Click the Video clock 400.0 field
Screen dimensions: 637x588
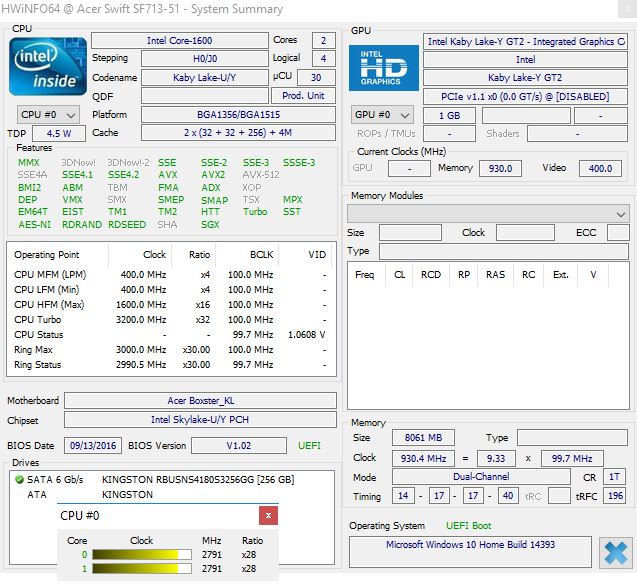tap(600, 168)
